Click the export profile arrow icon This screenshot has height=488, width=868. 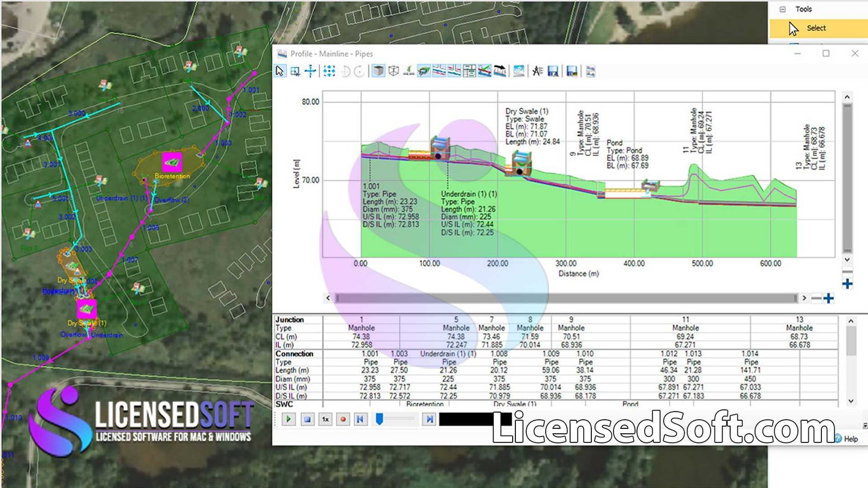(500, 71)
